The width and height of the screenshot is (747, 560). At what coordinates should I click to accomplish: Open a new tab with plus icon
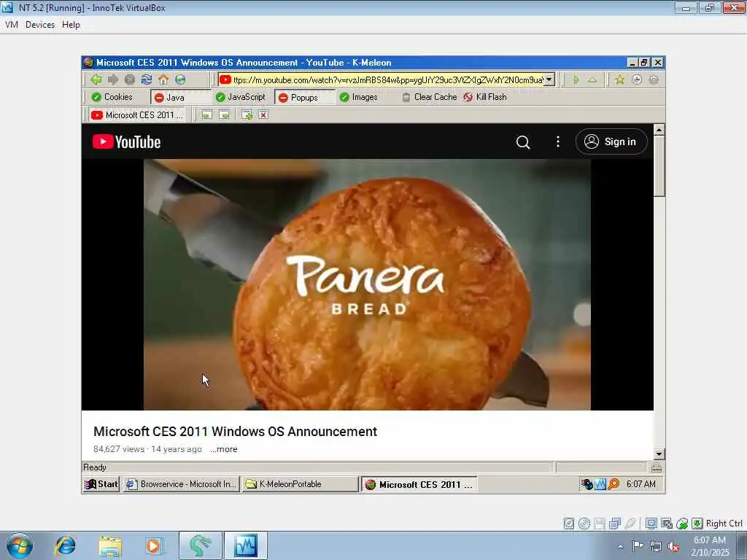coord(247,114)
